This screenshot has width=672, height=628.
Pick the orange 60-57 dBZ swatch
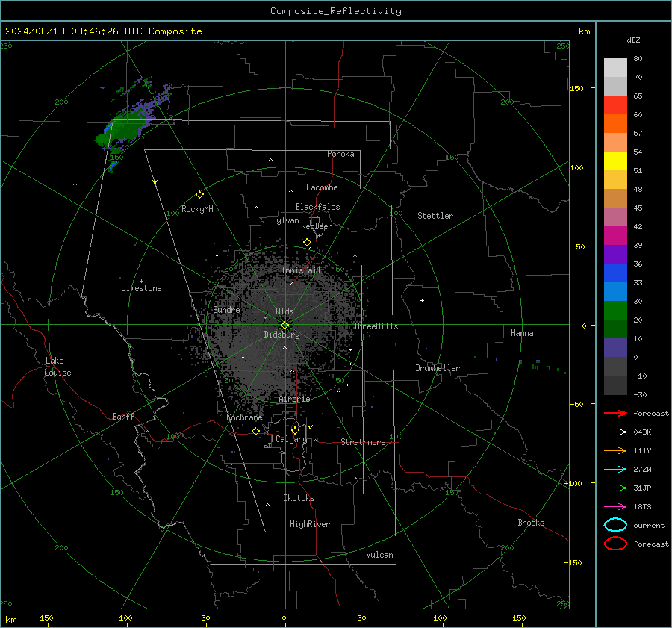(615, 124)
